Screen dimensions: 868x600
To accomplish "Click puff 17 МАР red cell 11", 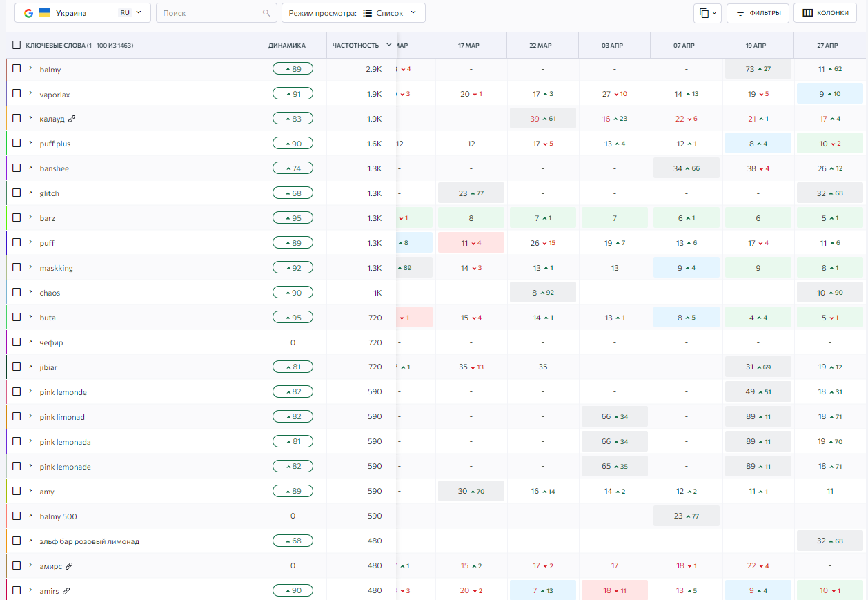I will click(471, 243).
